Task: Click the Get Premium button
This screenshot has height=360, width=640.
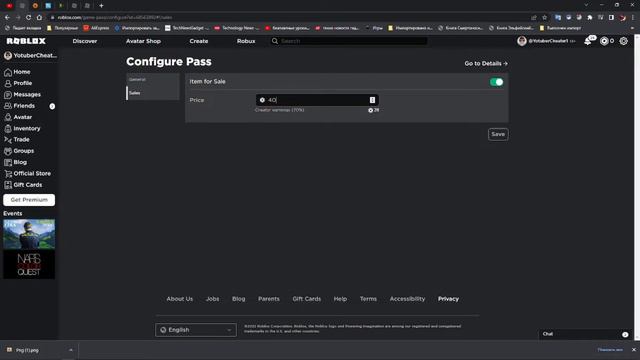Action: [29, 200]
